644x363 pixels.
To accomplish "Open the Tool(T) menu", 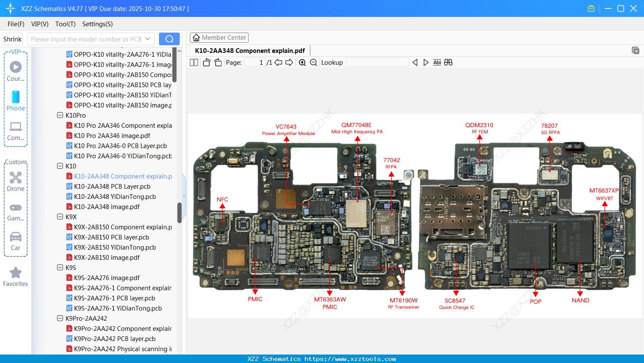I will 65,24.
